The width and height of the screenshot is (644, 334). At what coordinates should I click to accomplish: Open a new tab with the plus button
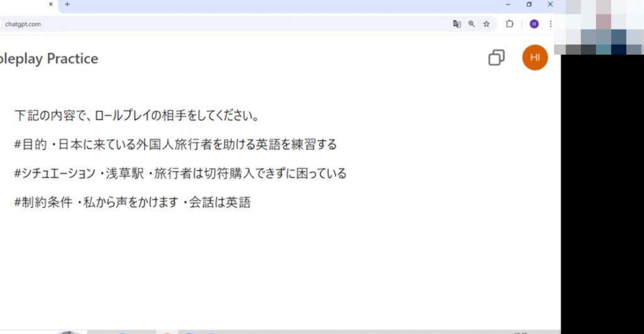coord(67,4)
